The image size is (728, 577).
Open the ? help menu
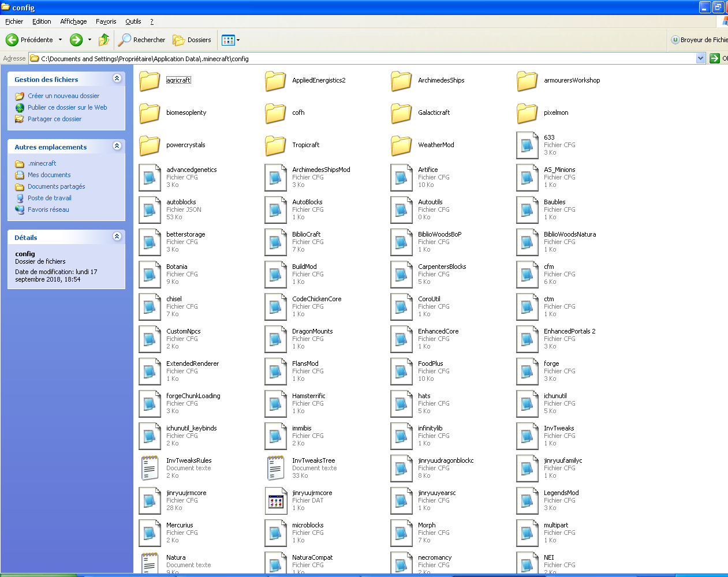coord(152,21)
